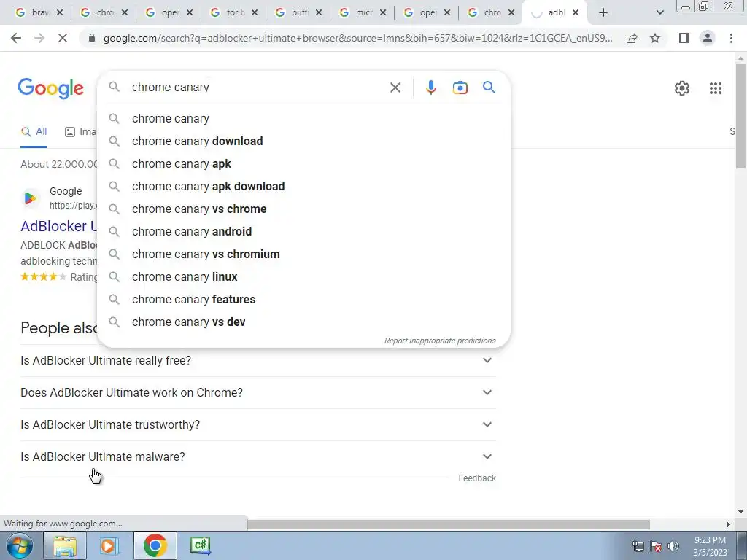Select suggestion 'chrome canary vs chrome'
The image size is (747, 560).
click(303, 209)
